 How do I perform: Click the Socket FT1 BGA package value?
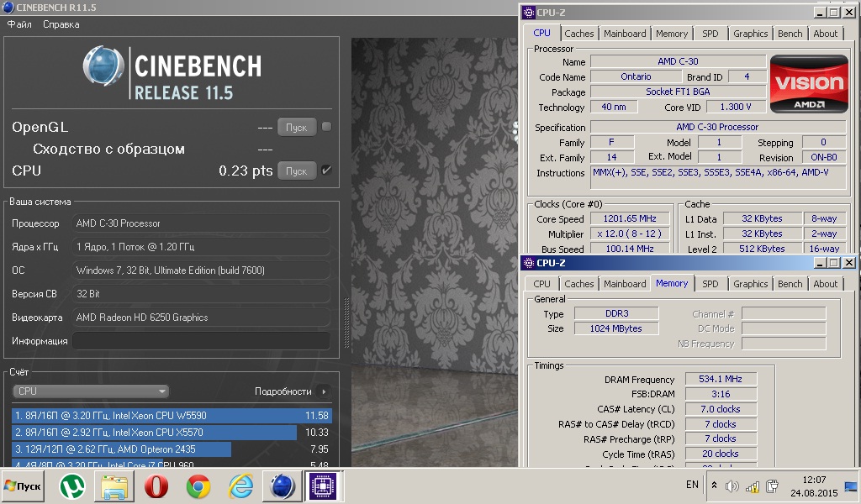click(679, 92)
